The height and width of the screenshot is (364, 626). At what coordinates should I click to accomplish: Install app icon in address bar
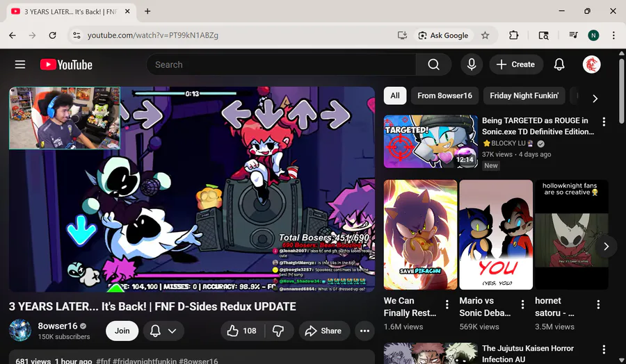point(402,35)
